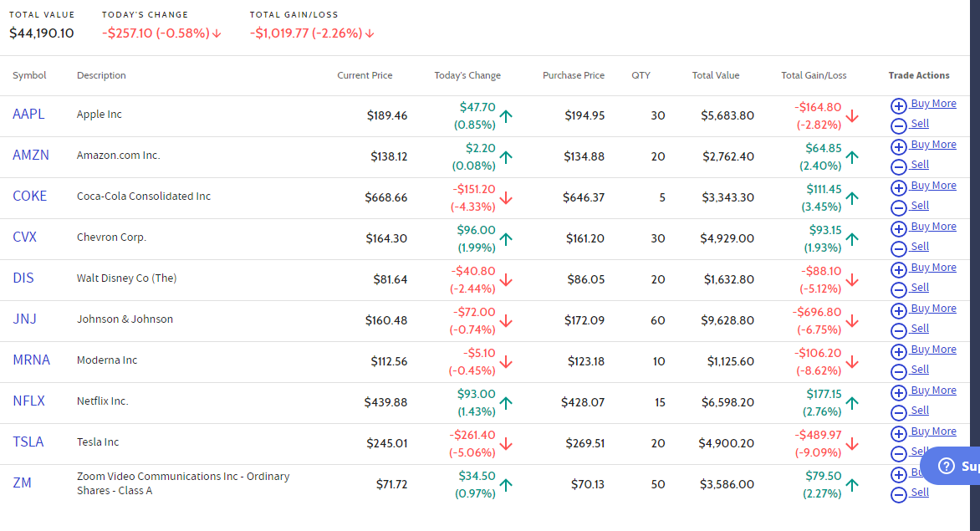This screenshot has width=980, height=531.
Task: Click the plus icon in the TSLA row
Action: click(898, 433)
